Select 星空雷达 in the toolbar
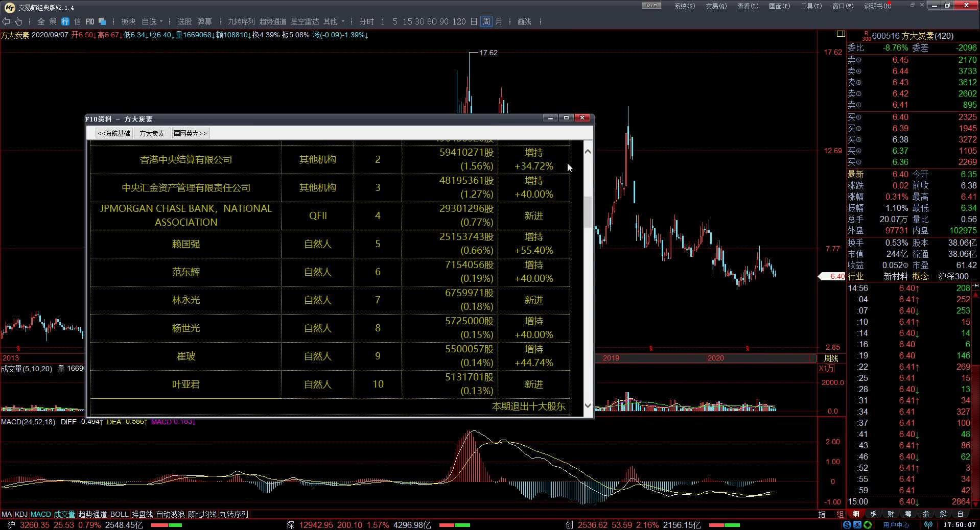Image resolution: width=980 pixels, height=530 pixels. click(x=305, y=21)
